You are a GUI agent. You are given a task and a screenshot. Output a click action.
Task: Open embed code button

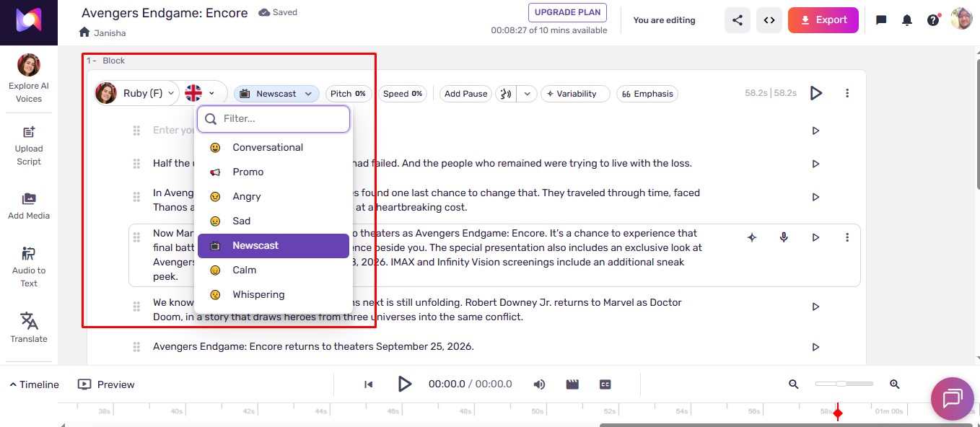(x=769, y=20)
